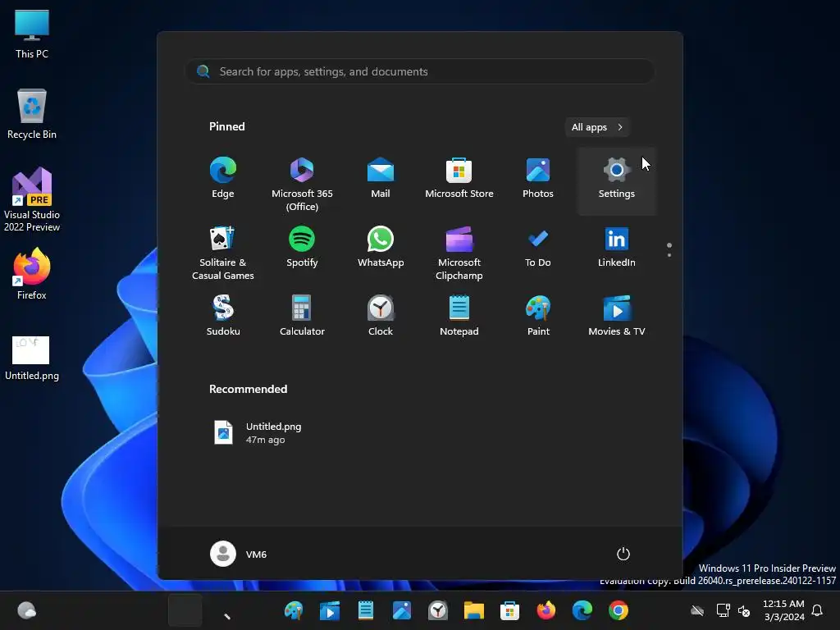Open Google Chrome from the taskbar
Viewport: 840px width, 630px height.
click(x=618, y=610)
